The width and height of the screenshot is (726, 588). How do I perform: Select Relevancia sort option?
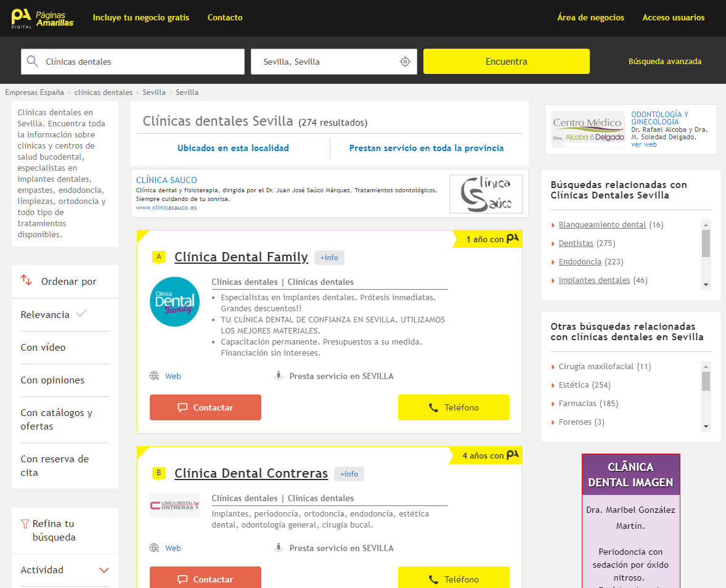45,315
